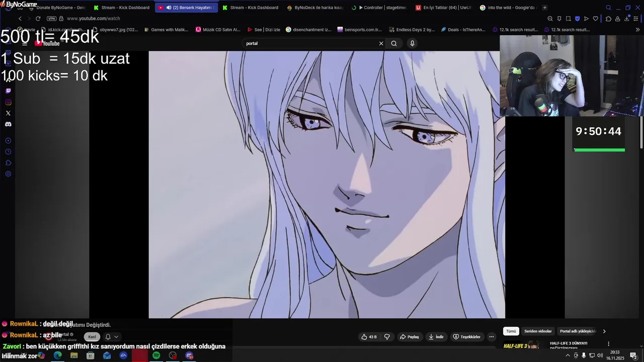Open the notification center icon

(633, 355)
